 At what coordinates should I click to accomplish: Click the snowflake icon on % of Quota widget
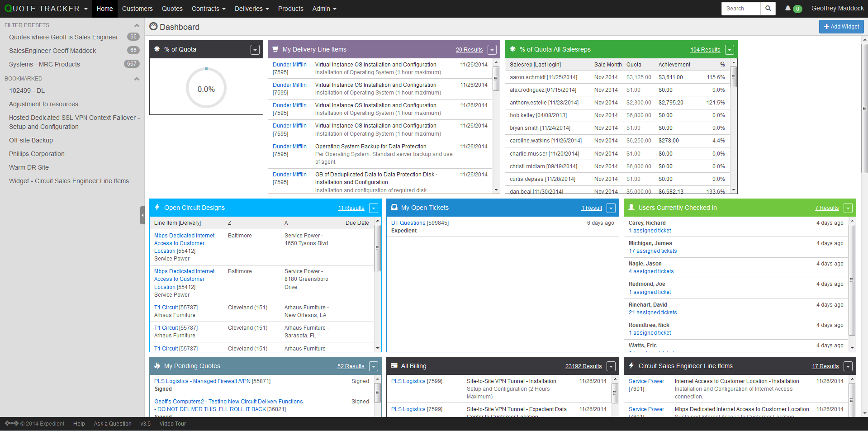point(157,49)
